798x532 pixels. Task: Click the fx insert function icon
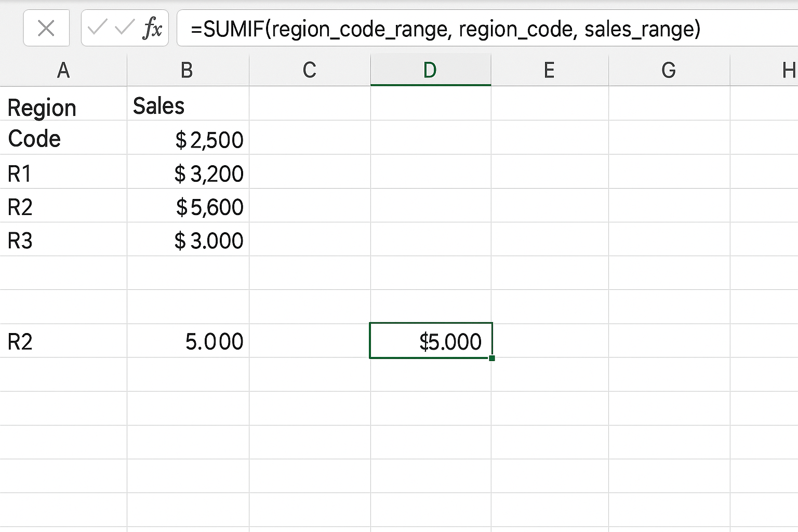(x=152, y=28)
